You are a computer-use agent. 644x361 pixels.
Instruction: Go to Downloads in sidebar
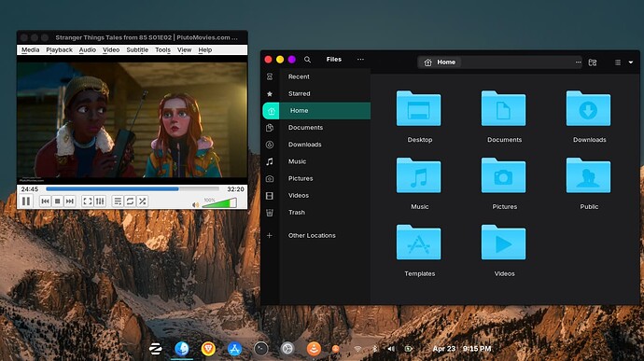click(x=305, y=145)
